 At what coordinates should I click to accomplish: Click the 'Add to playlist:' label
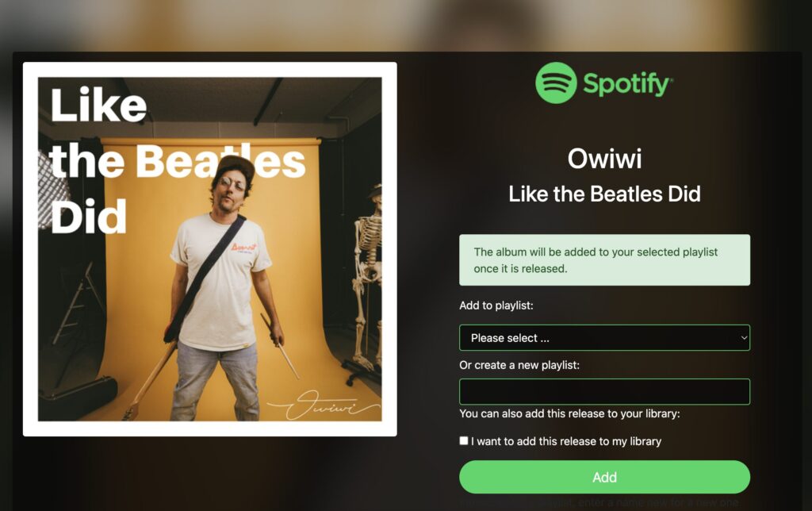point(496,305)
